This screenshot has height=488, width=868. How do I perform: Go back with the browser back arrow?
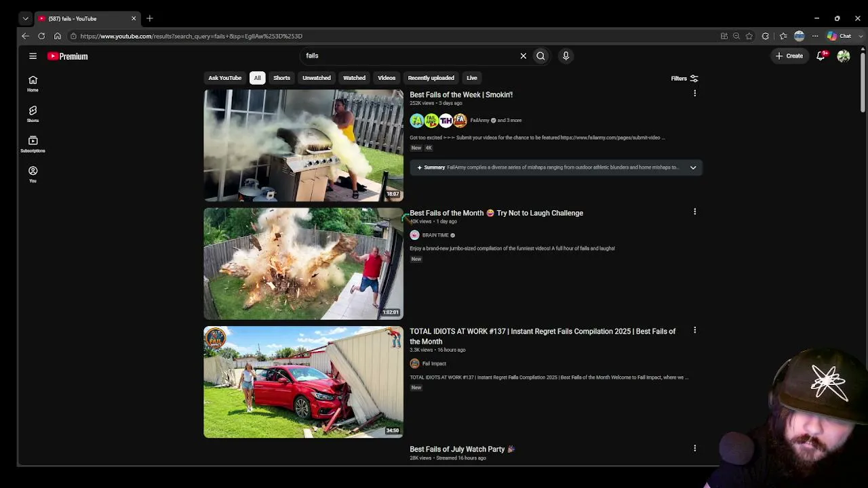[x=25, y=36]
